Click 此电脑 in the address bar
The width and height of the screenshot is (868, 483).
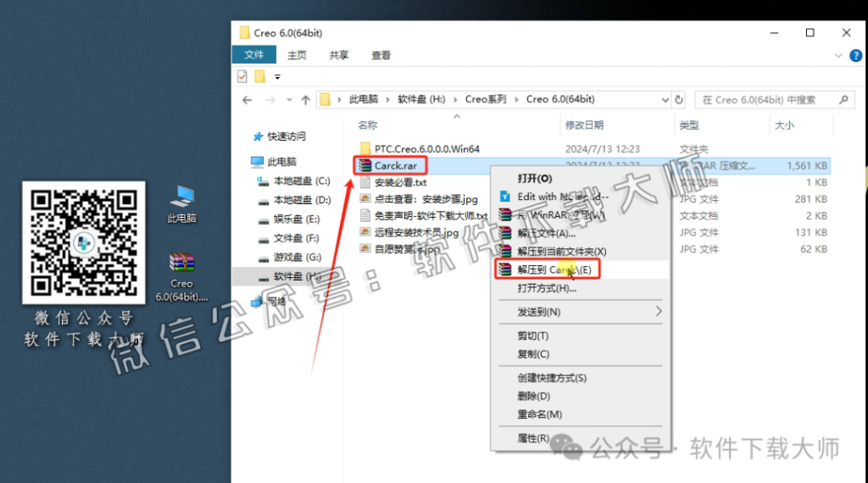(363, 100)
